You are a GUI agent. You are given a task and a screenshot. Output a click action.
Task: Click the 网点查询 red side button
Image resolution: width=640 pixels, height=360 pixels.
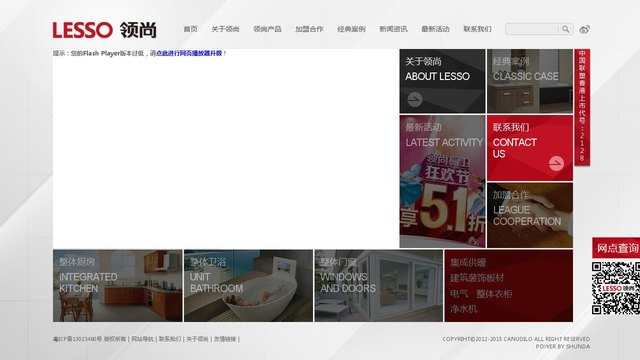pos(616,248)
